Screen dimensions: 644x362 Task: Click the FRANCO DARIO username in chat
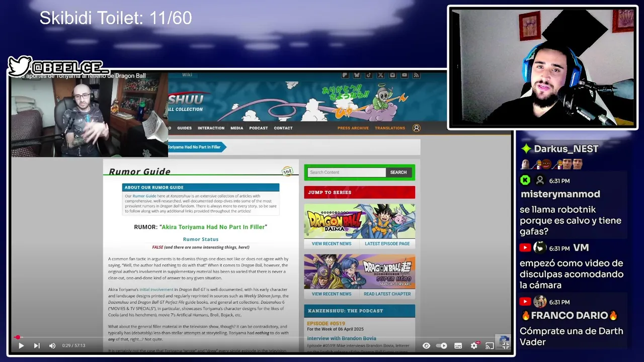569,316
